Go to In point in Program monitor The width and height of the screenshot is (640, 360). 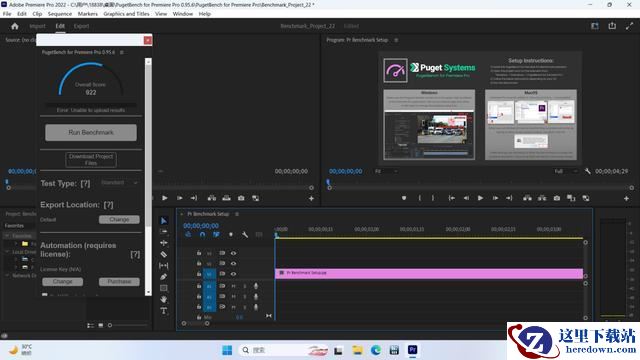451,198
